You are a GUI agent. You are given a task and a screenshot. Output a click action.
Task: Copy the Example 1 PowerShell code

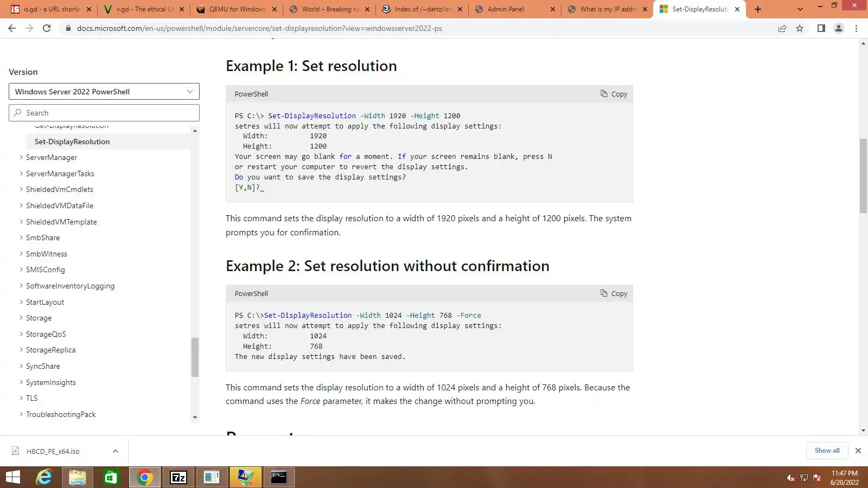(x=614, y=94)
